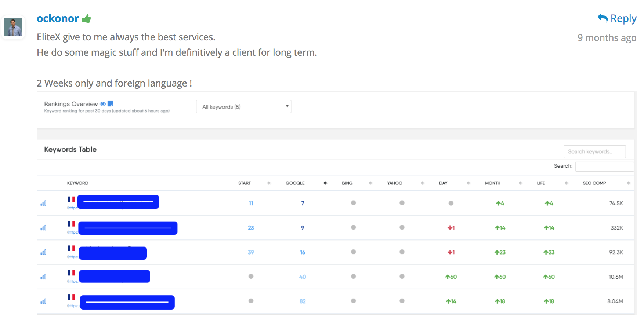This screenshot has height=322, width=644.
Task: Sort the table by the START column
Action: [245, 183]
